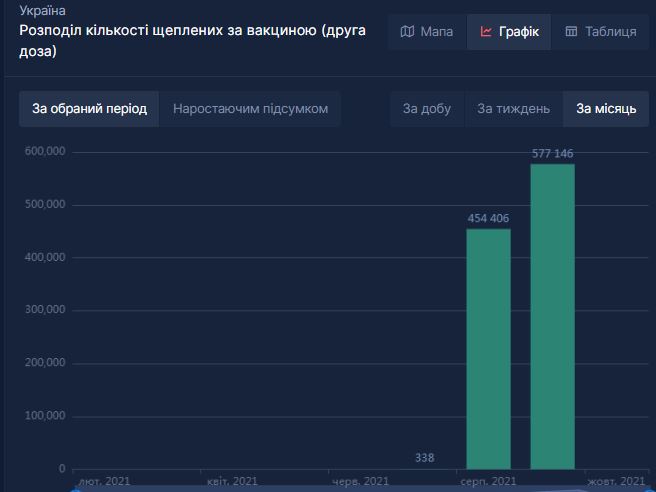The image size is (656, 492).
Task: Click the line chart icon in Графік tab
Action: click(x=486, y=32)
